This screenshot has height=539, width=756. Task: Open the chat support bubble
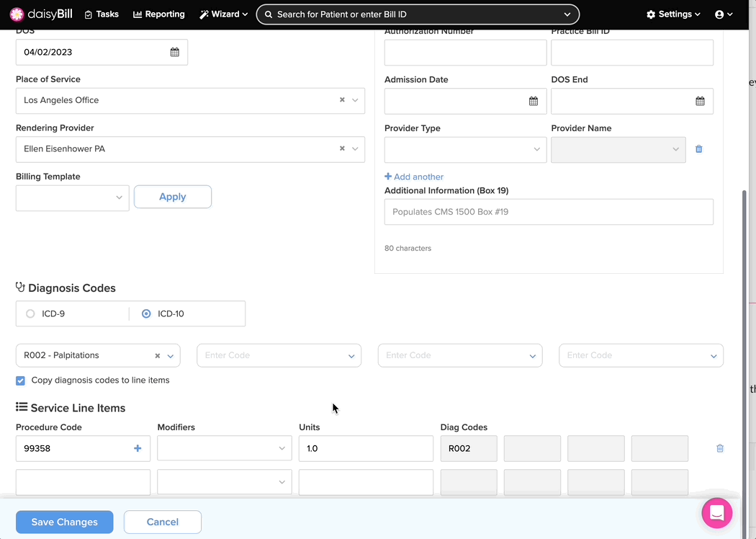tap(716, 513)
